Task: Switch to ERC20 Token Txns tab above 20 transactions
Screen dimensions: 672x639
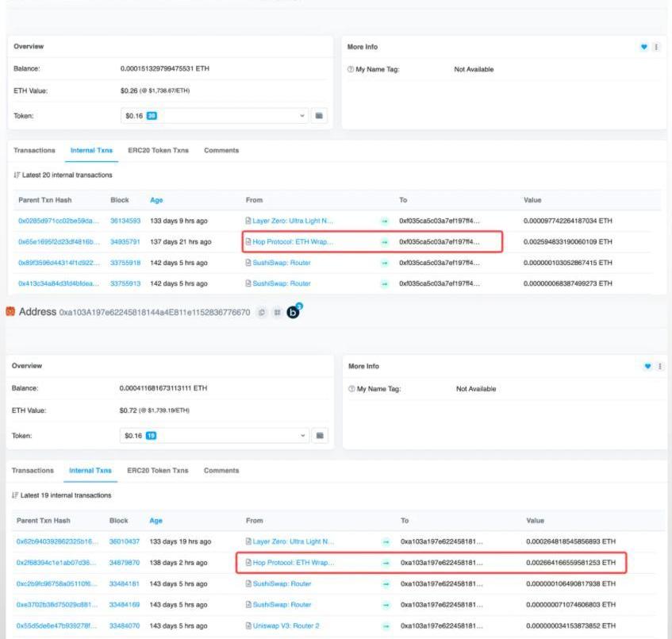Action: coord(158,150)
